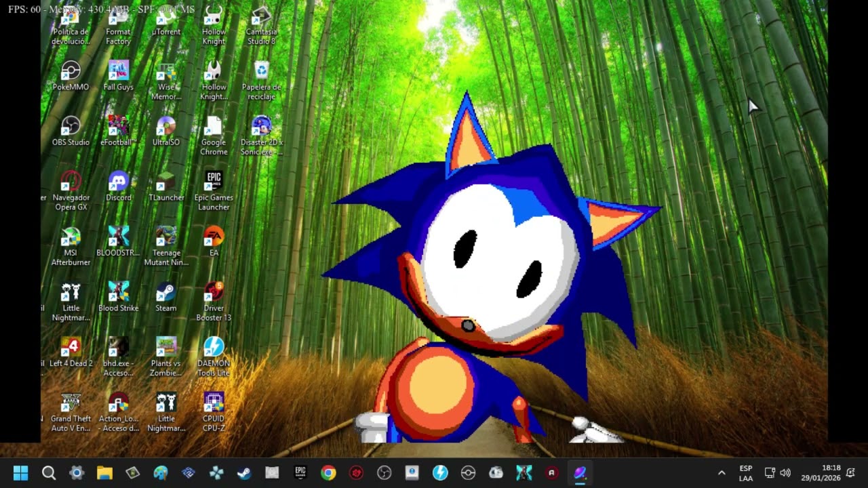Open the Windows Start menu
Screen dimensions: 868x488
tap(20, 472)
